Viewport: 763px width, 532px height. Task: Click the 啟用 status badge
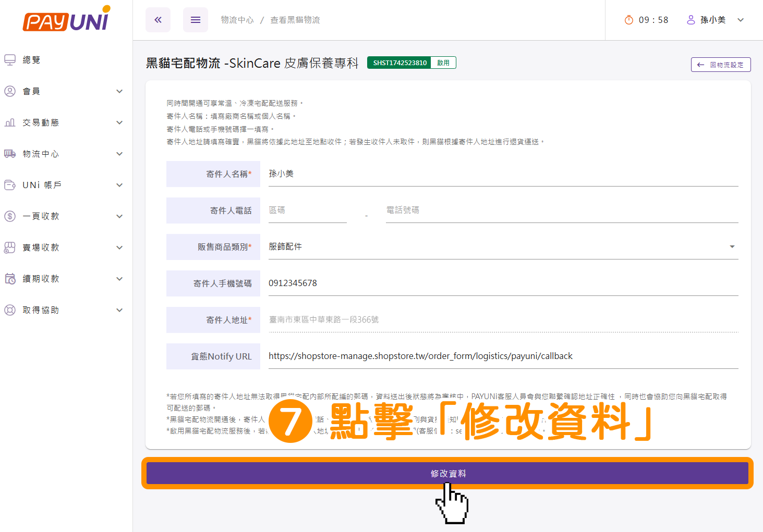[x=443, y=63]
